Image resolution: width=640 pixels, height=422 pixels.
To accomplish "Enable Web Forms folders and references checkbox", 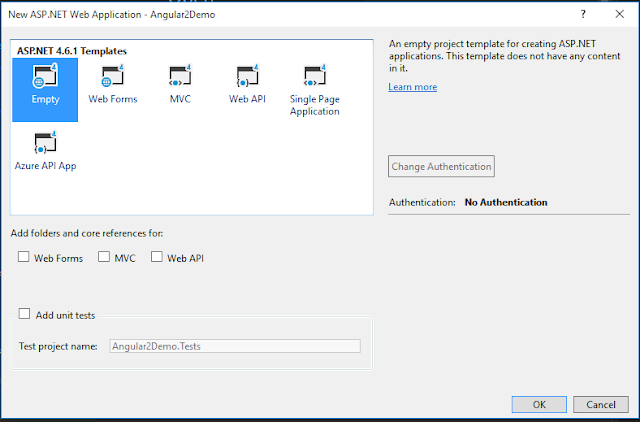I will [x=24, y=257].
